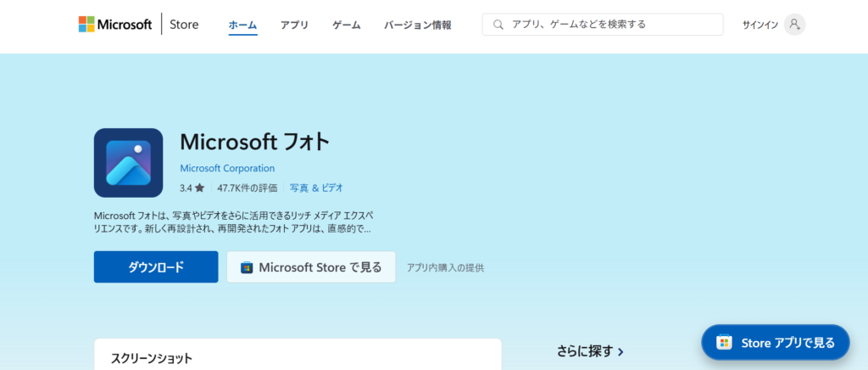Click the 3.4 star rating icon
The image size is (868, 370).
click(x=199, y=188)
